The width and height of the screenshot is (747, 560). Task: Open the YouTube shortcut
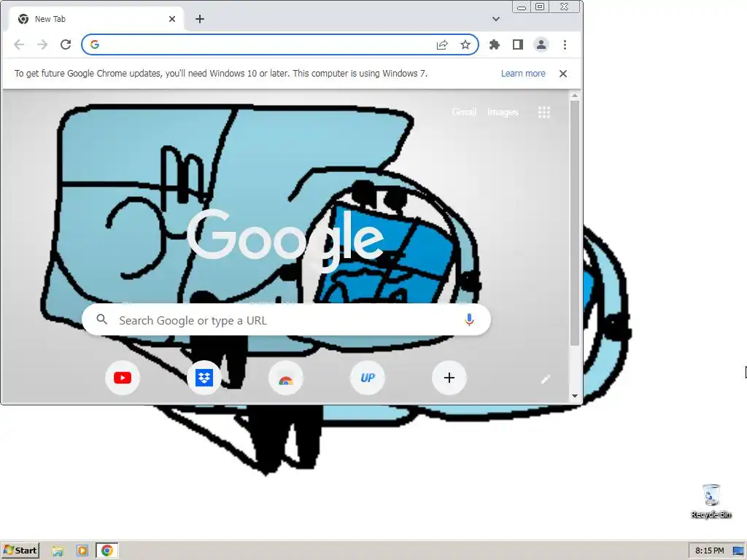[x=123, y=378]
